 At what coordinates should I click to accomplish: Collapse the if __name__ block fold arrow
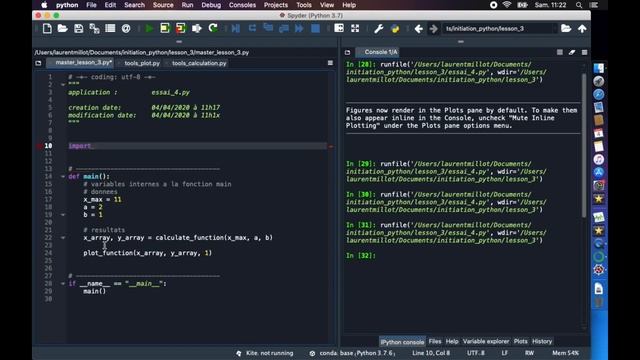pos(63,283)
